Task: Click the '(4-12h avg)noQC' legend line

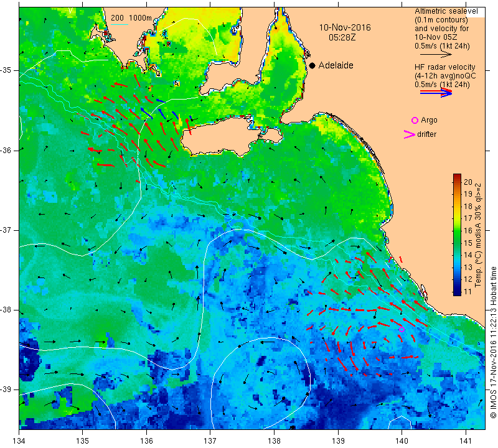Action: tap(445, 76)
